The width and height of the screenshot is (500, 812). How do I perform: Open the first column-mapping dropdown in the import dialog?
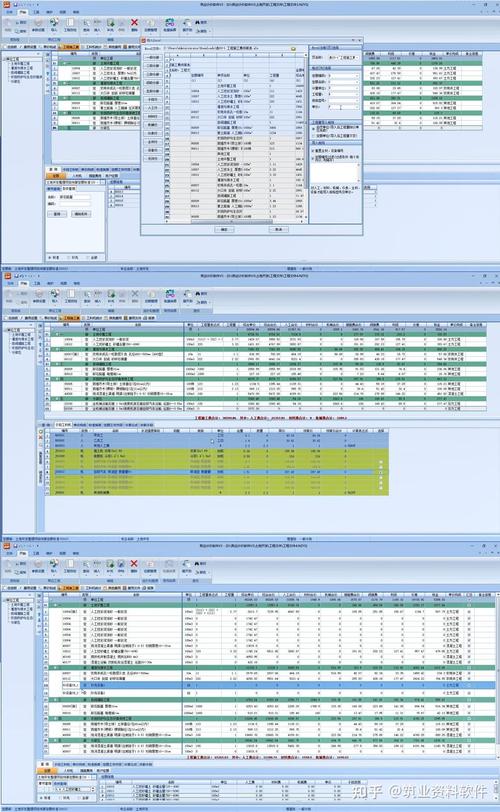pyautogui.click(x=343, y=76)
